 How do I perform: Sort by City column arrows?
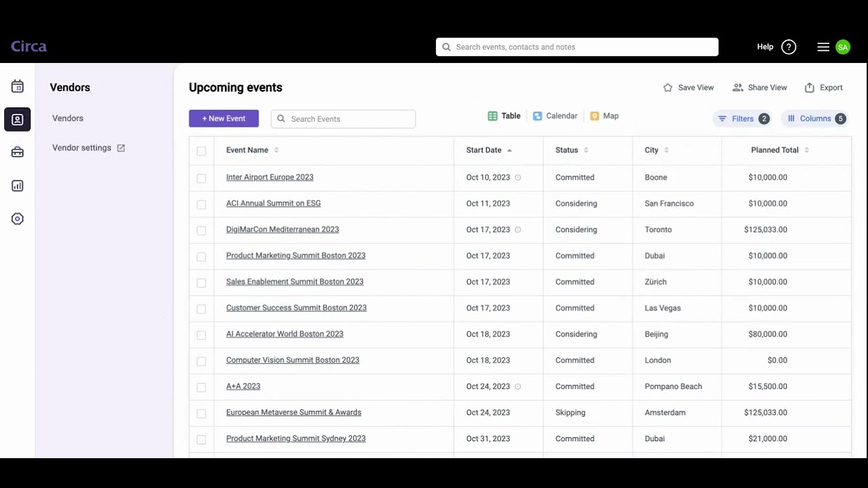point(666,150)
